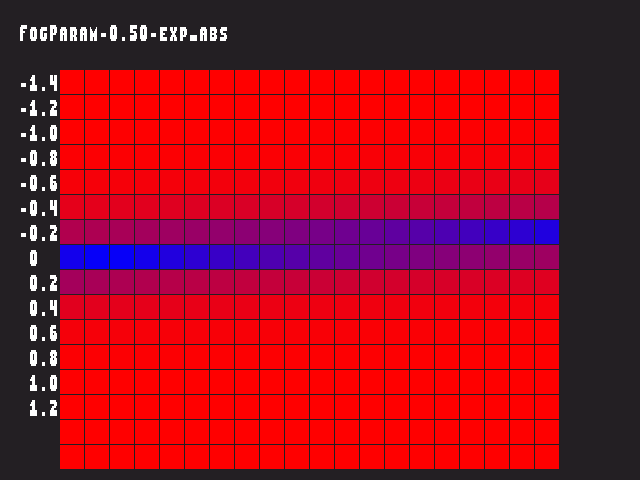Pick the first cell in row -0.4
Image resolution: width=640 pixels, height=480 pixels.
pos(72,207)
